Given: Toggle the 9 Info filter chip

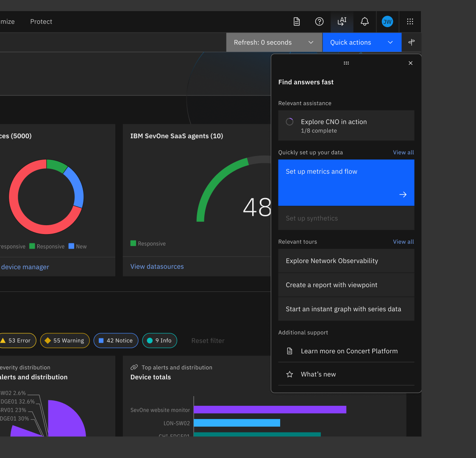Looking at the screenshot, I should tap(160, 341).
